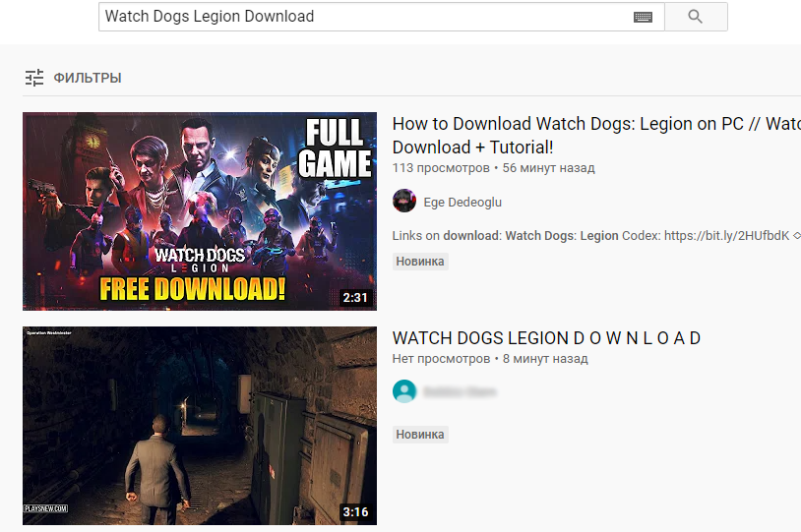Open WATCH DOGS LEGION D O W N L O A D title
801x532 pixels.
(x=546, y=338)
